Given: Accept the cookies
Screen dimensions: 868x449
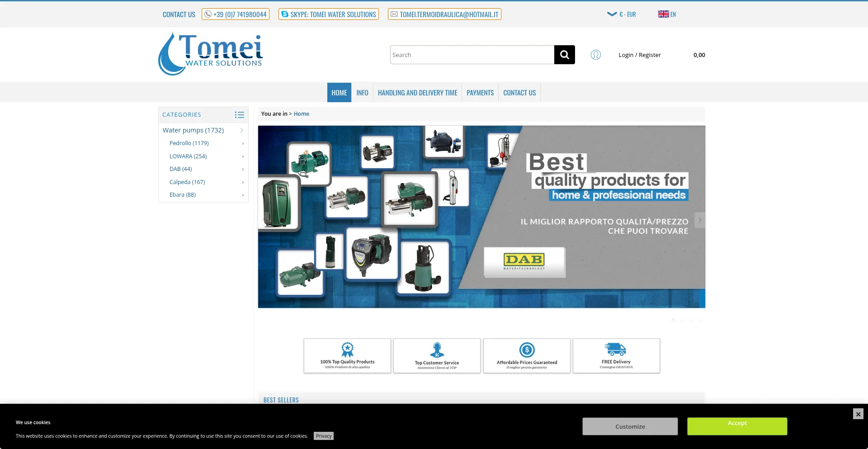Looking at the screenshot, I should click(737, 426).
